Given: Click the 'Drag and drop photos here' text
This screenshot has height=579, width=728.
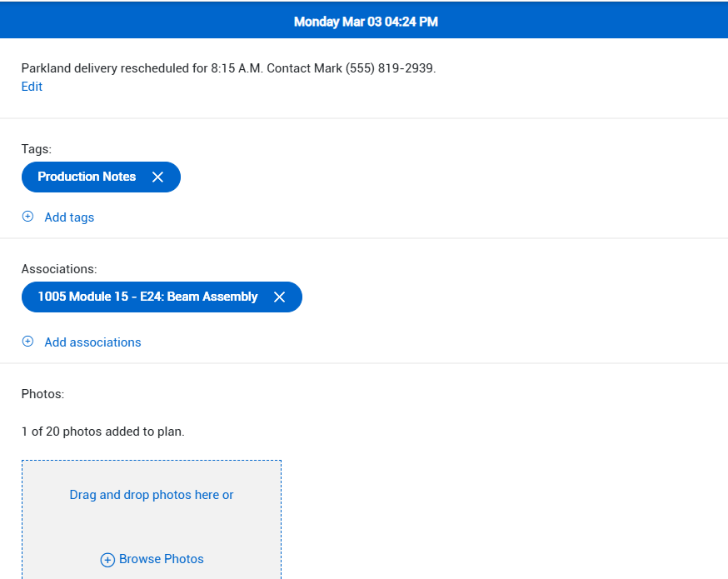Looking at the screenshot, I should (152, 495).
